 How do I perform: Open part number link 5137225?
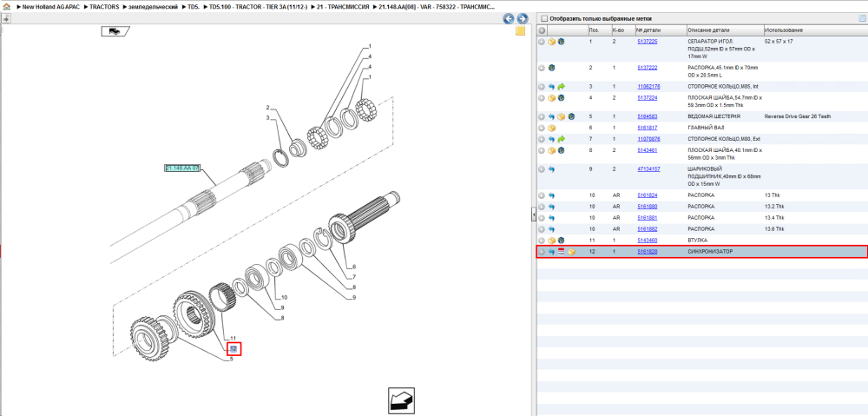[648, 42]
